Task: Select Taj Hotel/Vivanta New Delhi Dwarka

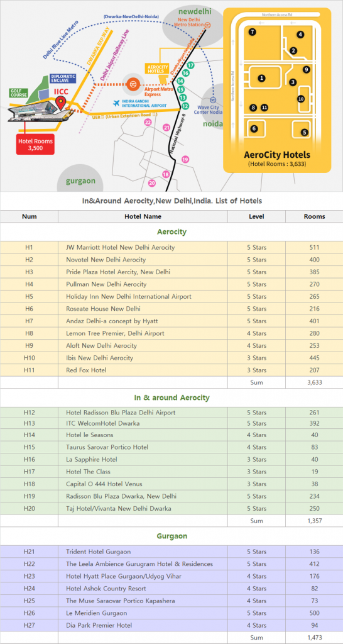Action: (119, 508)
